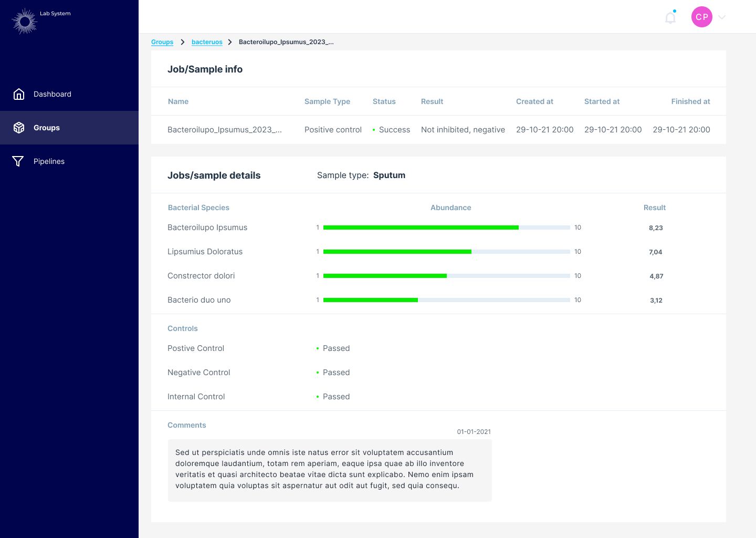756x538 pixels.
Task: Select Pipelines in the sidebar
Action: (49, 161)
